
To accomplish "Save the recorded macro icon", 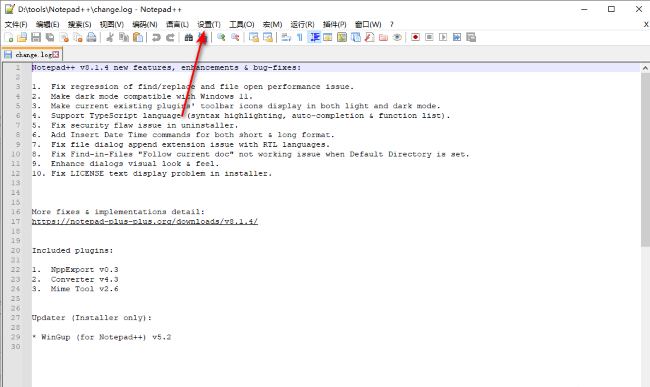I will 471,38.
